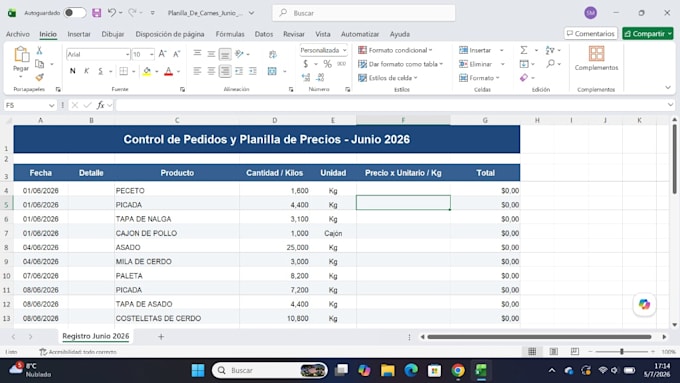Switch to the Fórmulas tab
This screenshot has height=383, width=680.
(230, 34)
